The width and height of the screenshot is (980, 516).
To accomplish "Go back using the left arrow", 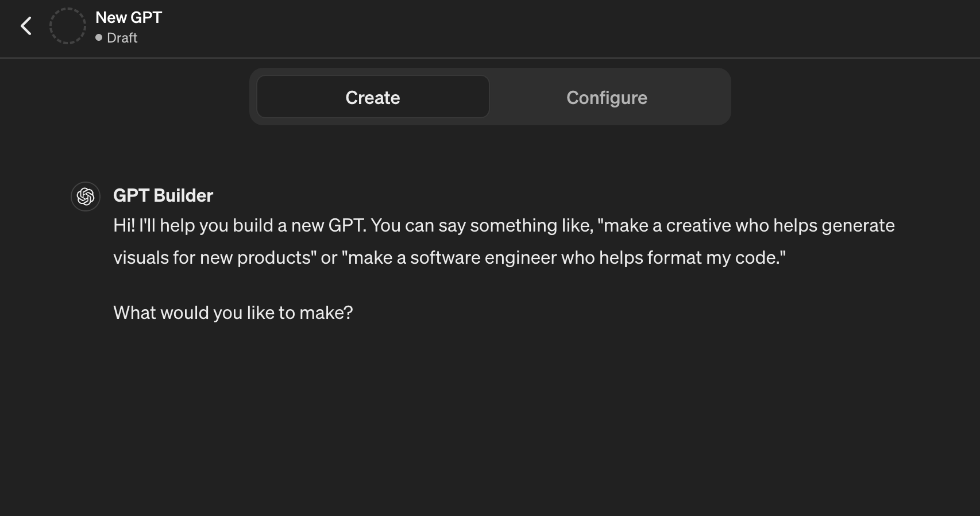I will coord(26,26).
